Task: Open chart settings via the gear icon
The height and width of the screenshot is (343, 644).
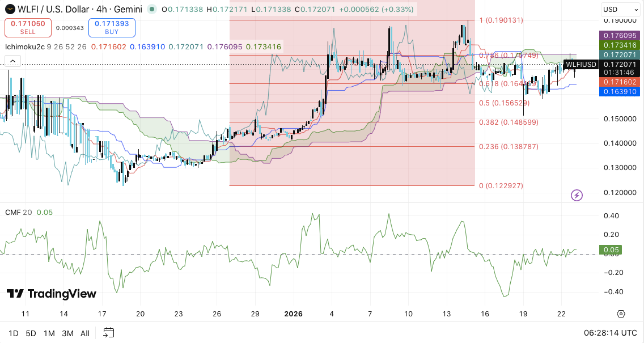Action: pyautogui.click(x=621, y=314)
